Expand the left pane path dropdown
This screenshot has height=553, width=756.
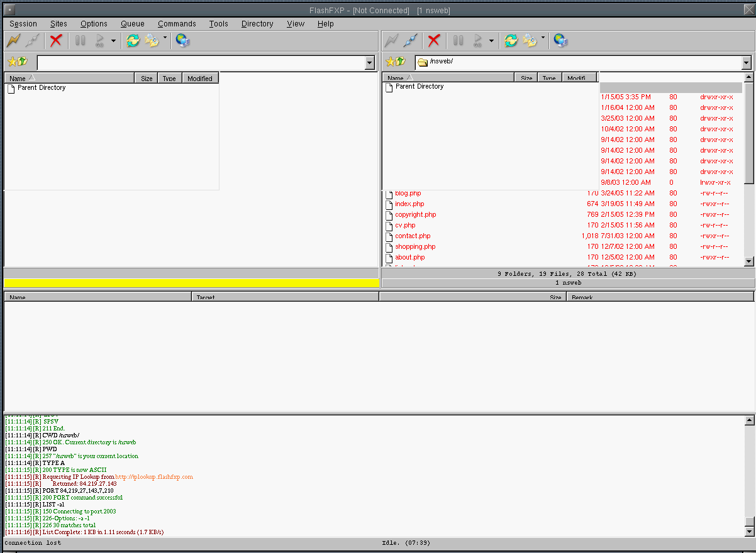point(370,63)
